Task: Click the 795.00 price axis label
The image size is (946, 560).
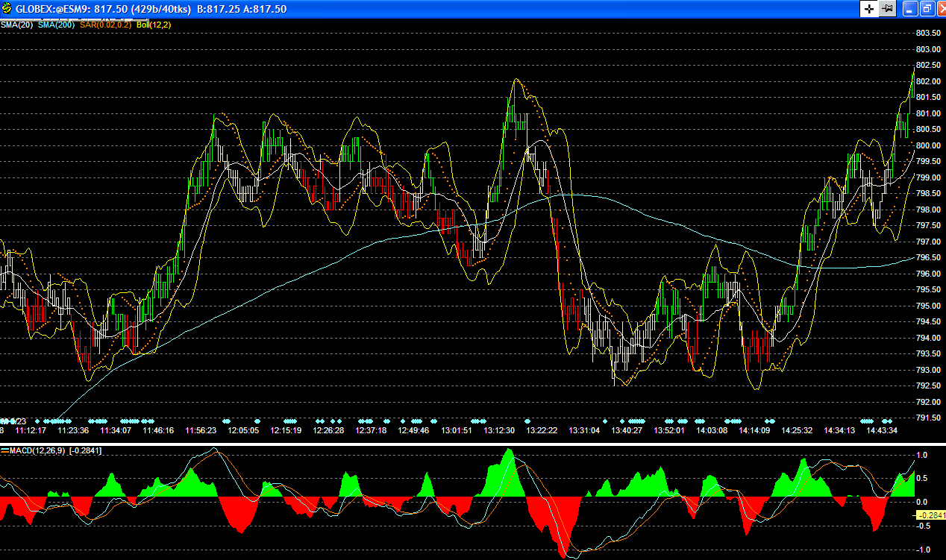Action: (x=927, y=306)
